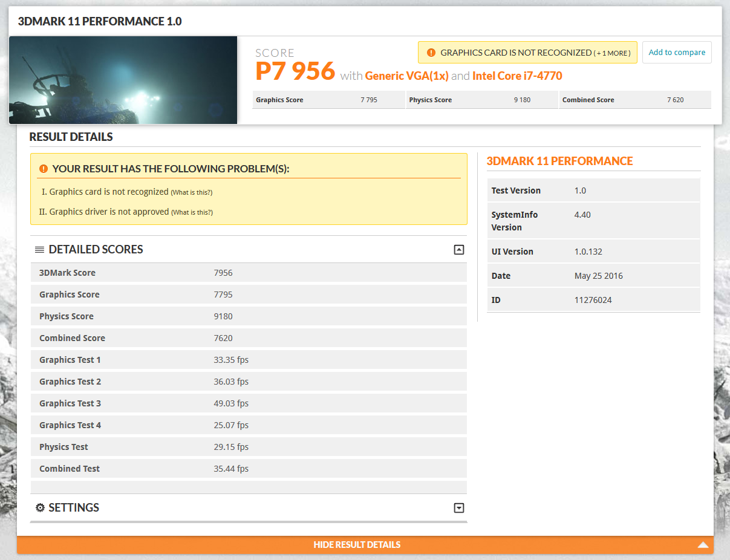Click the gear icon next to Settings
The width and height of the screenshot is (730, 560).
point(40,508)
